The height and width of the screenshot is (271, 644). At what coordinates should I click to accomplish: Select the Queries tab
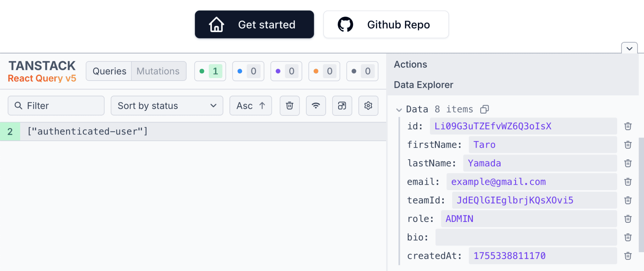[109, 71]
